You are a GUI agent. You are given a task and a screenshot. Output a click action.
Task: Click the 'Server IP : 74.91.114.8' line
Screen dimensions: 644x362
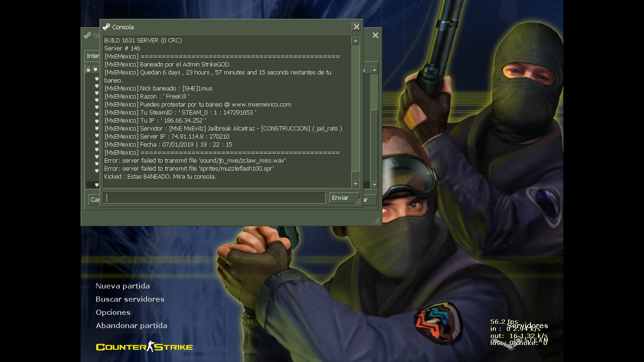click(167, 136)
